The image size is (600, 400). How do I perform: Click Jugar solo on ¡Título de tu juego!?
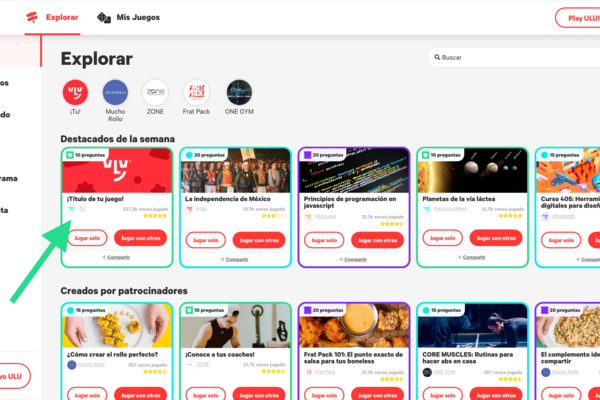coord(87,238)
